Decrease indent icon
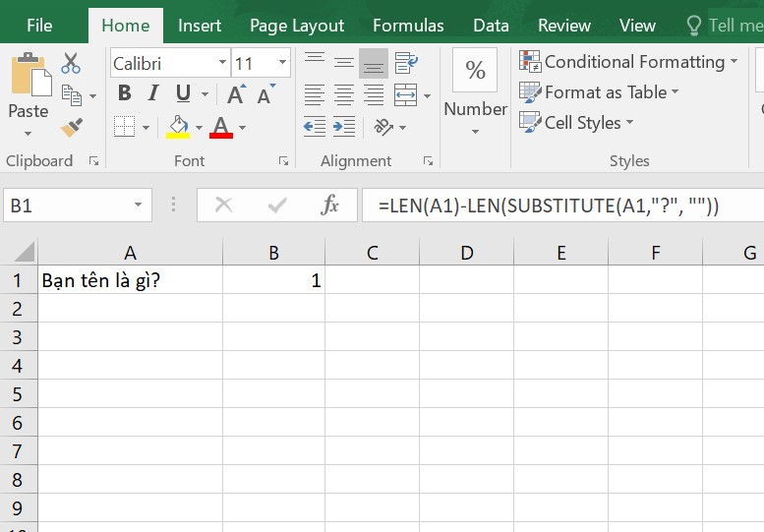Viewport: 764px width, 532px height. tap(315, 127)
